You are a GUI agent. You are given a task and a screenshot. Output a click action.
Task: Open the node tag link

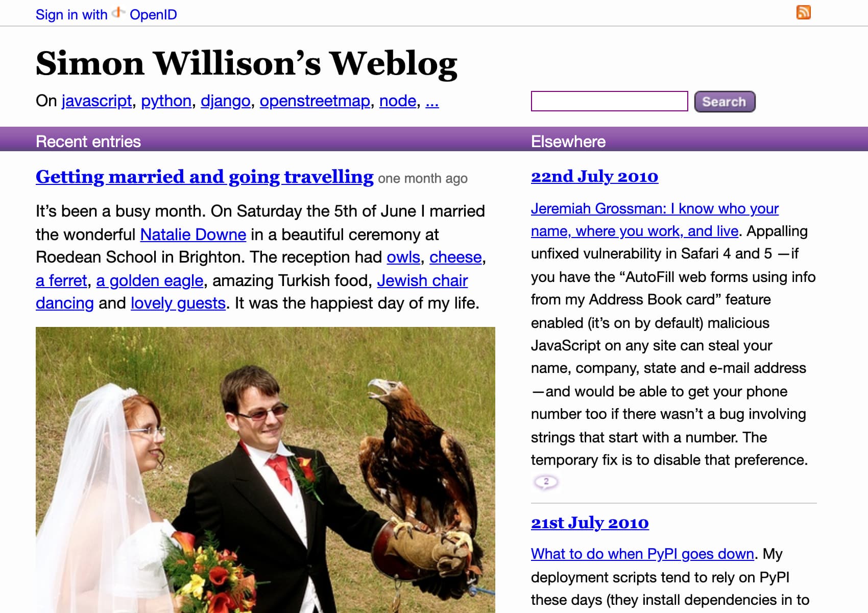(398, 101)
